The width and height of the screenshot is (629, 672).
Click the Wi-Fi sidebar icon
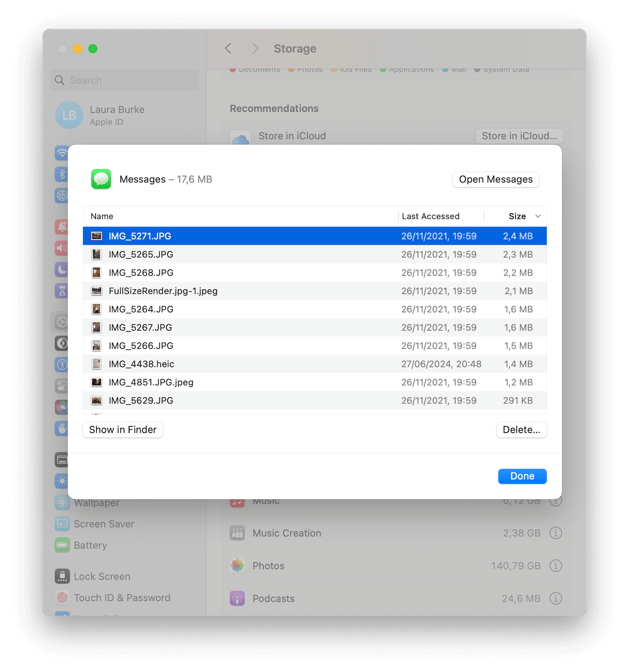pyautogui.click(x=62, y=153)
